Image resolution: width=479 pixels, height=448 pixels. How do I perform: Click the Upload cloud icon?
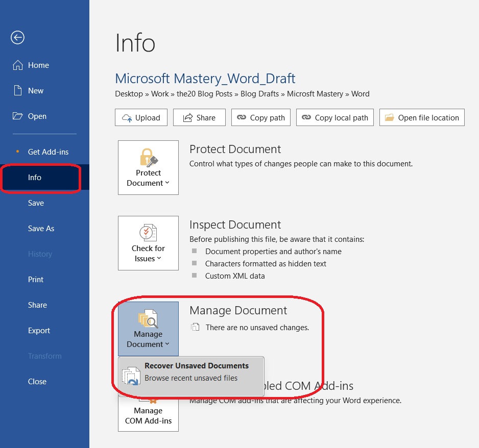click(127, 118)
